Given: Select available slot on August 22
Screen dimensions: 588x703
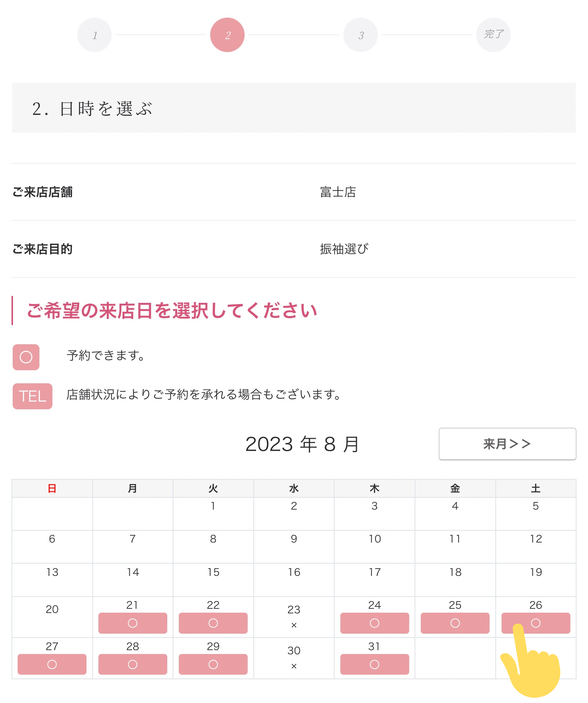Looking at the screenshot, I should pos(213,623).
